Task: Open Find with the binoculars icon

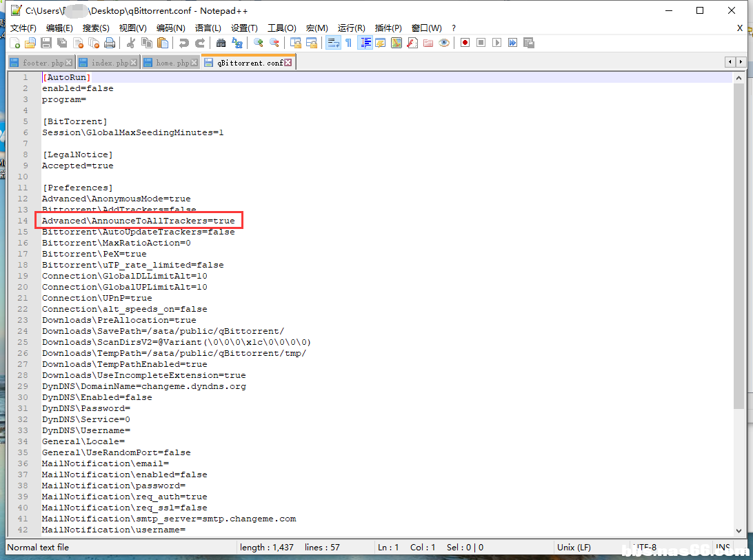Action: coord(221,43)
